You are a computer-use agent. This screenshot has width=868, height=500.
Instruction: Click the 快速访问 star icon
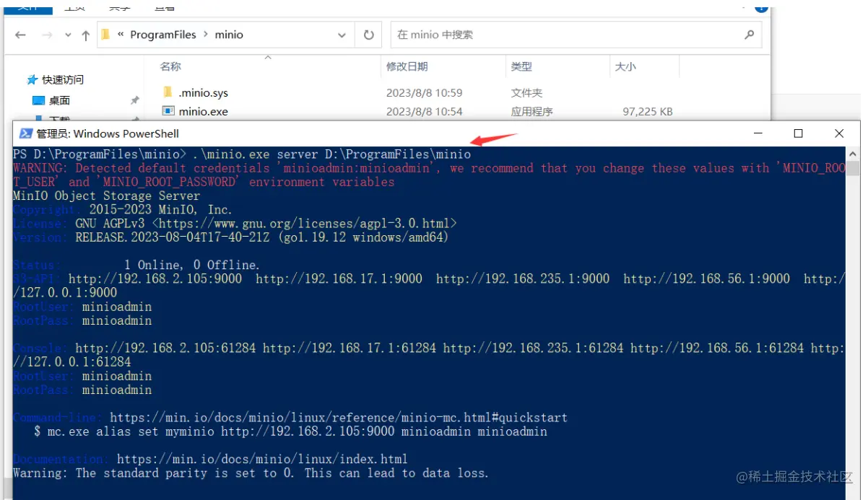tap(32, 80)
